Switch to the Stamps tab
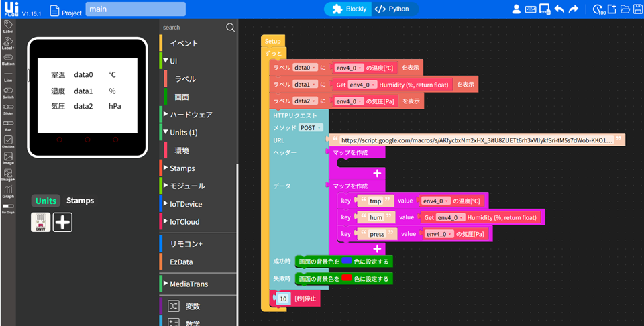This screenshot has height=326, width=644. tap(80, 201)
